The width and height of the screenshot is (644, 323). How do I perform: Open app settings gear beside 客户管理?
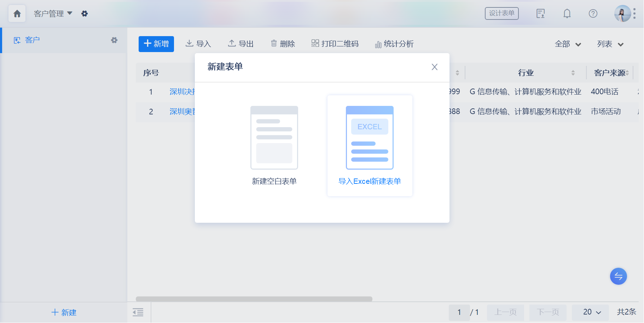click(x=85, y=13)
